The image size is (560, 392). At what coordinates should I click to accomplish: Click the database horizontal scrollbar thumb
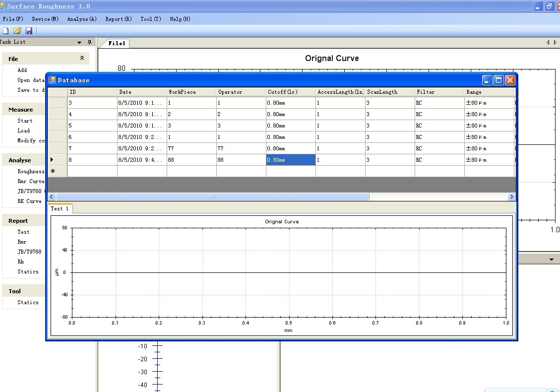pyautogui.click(x=212, y=197)
